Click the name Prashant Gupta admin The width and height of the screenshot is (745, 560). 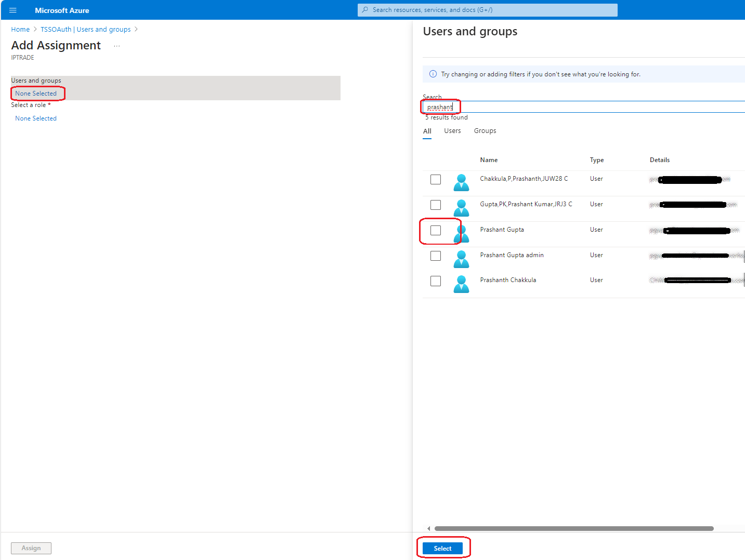click(512, 255)
